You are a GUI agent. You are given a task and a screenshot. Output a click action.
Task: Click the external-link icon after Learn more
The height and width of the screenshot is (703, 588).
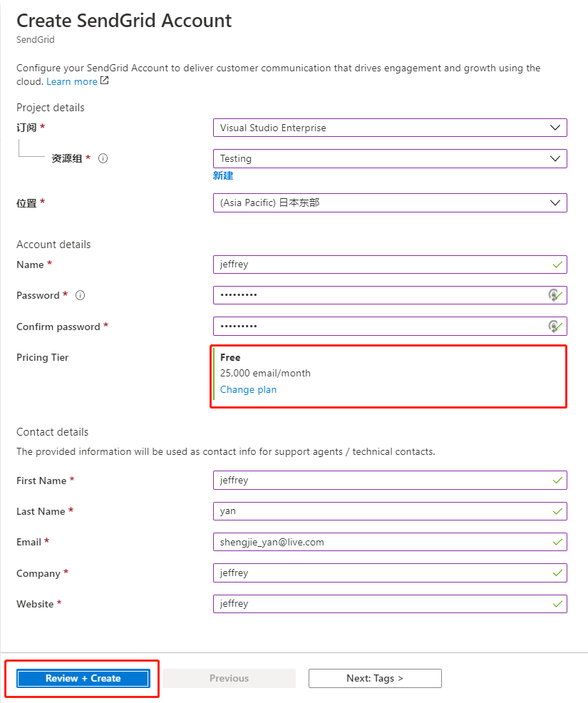[105, 81]
